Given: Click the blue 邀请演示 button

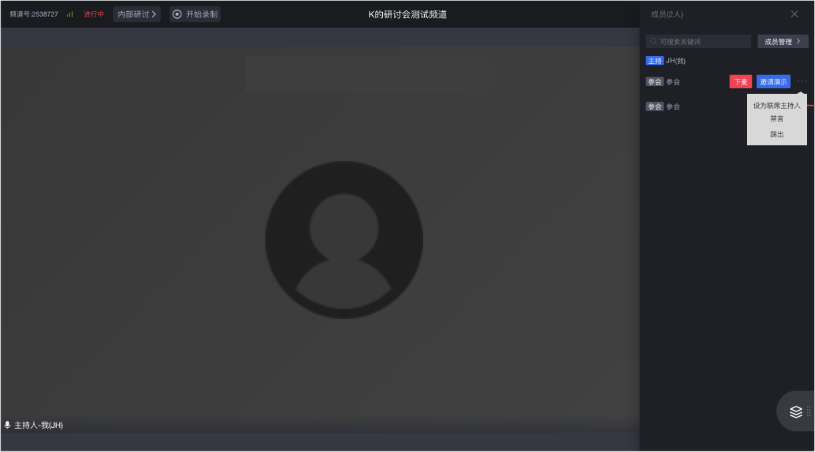Looking at the screenshot, I should point(773,81).
